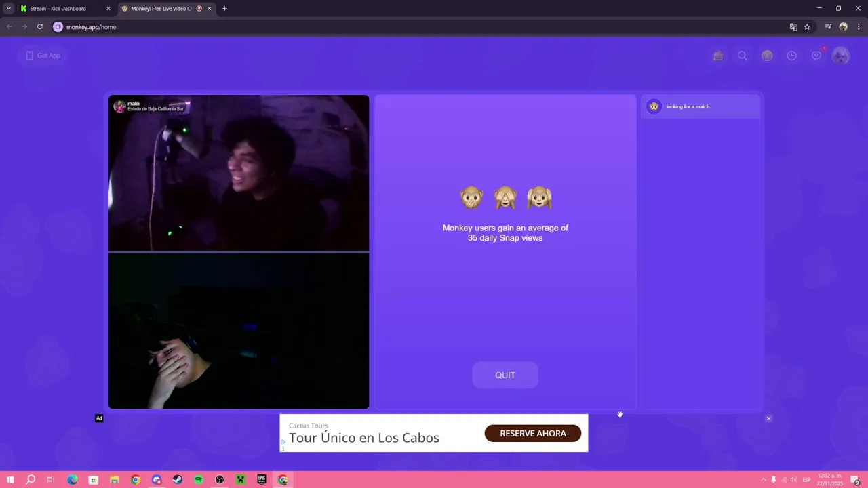Click the 'looking for a match' status row

pyautogui.click(x=701, y=106)
